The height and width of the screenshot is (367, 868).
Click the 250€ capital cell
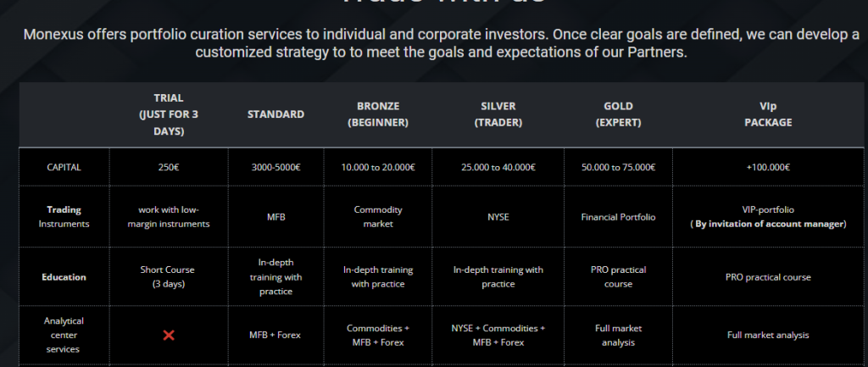point(168,168)
